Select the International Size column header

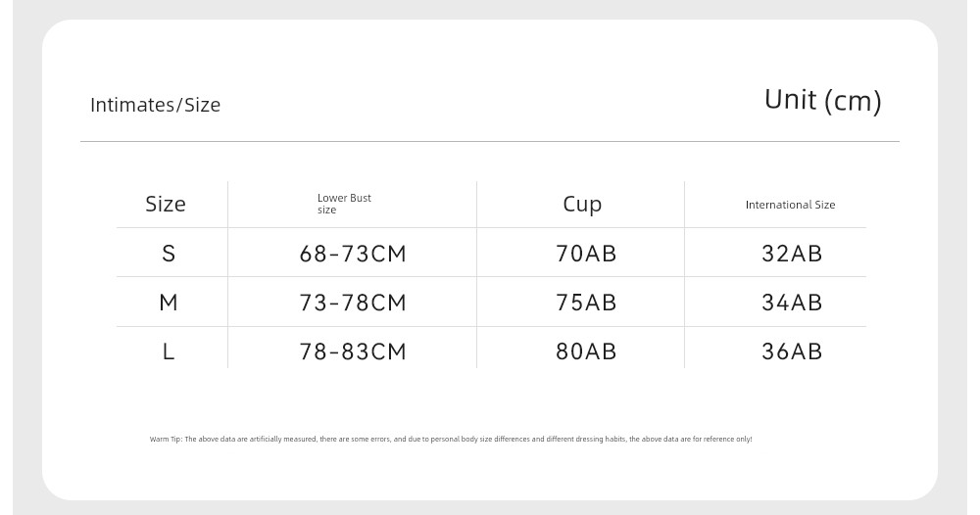(790, 205)
